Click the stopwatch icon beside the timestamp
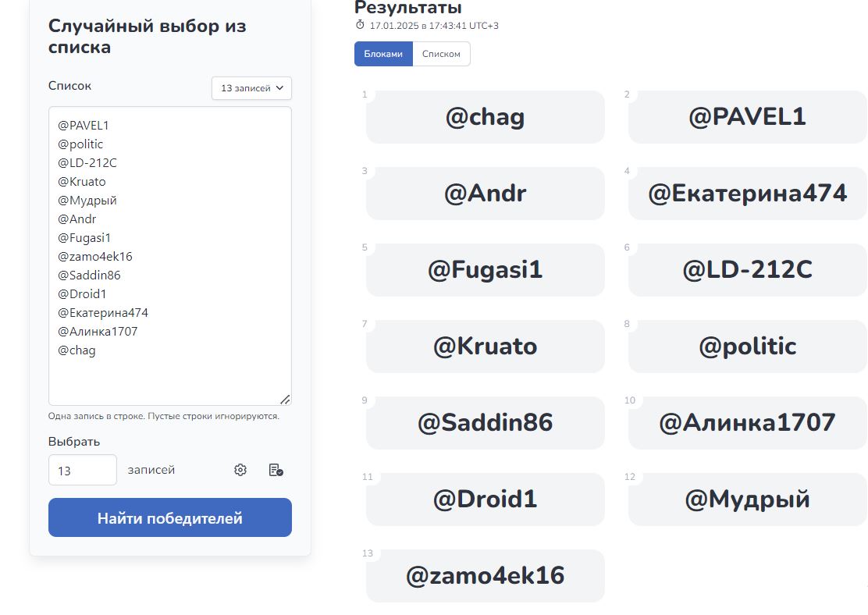Screen dimensions: 868x615 360,25
